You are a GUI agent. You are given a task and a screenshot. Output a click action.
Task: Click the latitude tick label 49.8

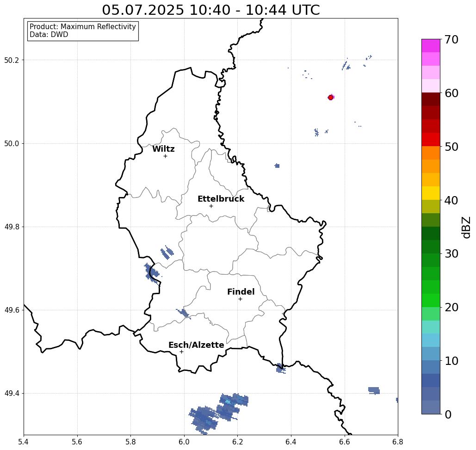pos(12,227)
